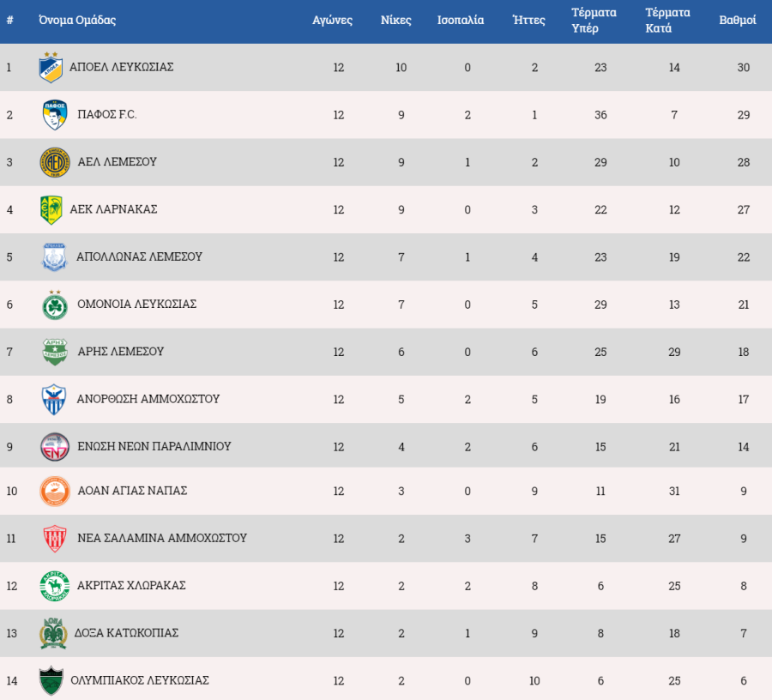
Task: Open the ΑΕΛ ΛΕΜΕΣΟΥ yellow round crest
Action: pyautogui.click(x=55, y=162)
